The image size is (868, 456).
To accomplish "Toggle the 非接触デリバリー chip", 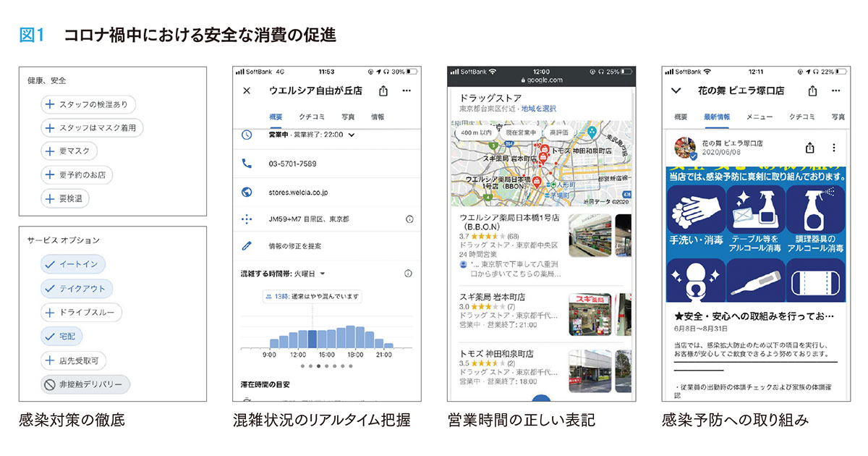I will click(x=85, y=384).
